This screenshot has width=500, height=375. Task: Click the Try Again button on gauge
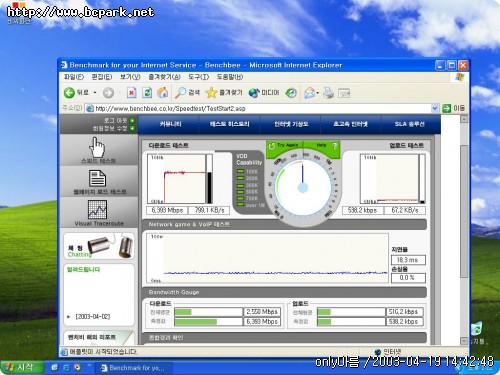pyautogui.click(x=284, y=145)
